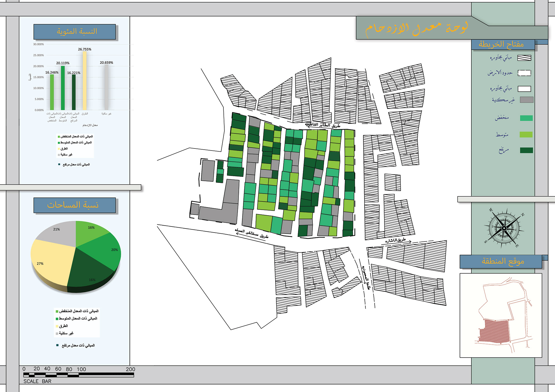Viewport: 555px width, 392px height.
Task: Click the gray 20.659% bar in chart
Action: [x=106, y=87]
